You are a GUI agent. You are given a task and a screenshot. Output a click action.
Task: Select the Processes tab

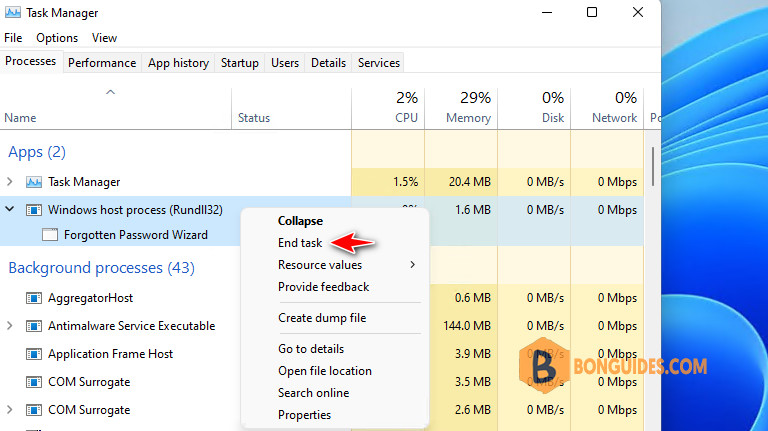pos(31,61)
